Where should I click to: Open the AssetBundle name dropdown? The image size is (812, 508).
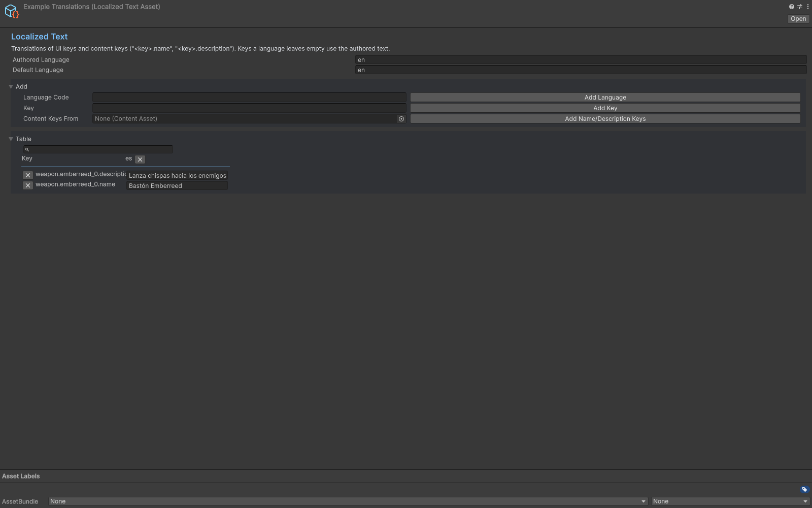348,501
